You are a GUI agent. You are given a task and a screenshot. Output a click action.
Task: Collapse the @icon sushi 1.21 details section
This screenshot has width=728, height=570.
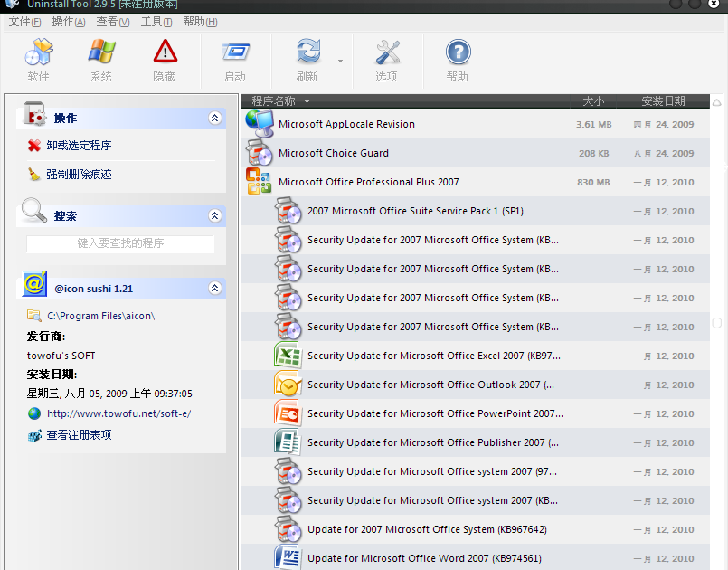[214, 288]
